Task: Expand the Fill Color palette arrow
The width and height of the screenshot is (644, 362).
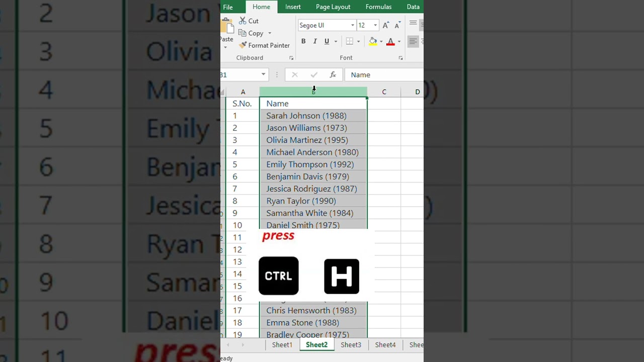Action: 381,41
